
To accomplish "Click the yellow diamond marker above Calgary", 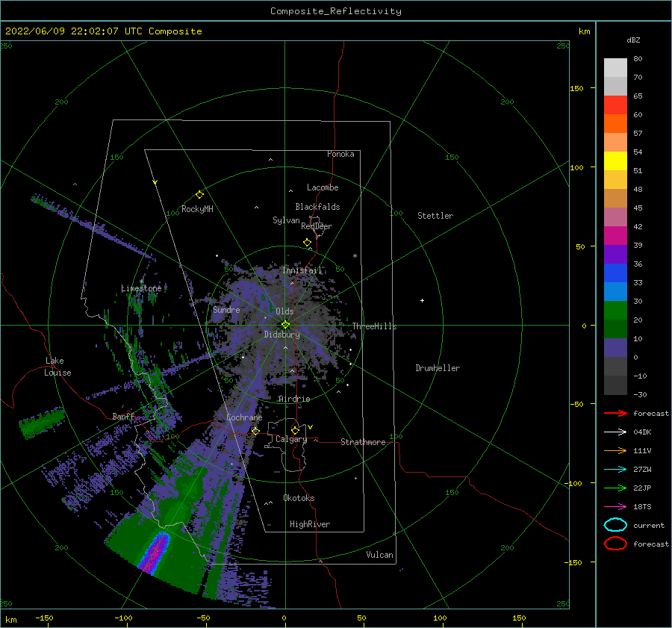I will (295, 430).
